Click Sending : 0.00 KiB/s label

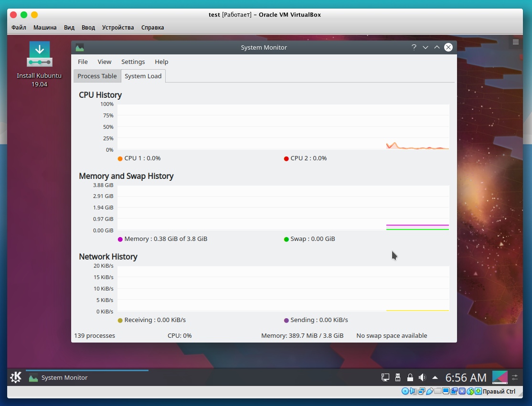[319, 320]
